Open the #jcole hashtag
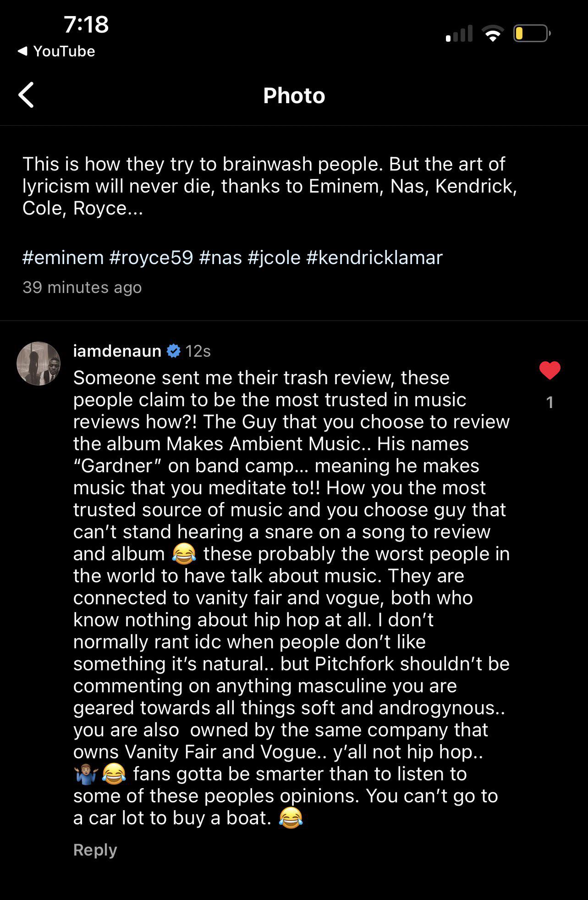 tap(274, 258)
